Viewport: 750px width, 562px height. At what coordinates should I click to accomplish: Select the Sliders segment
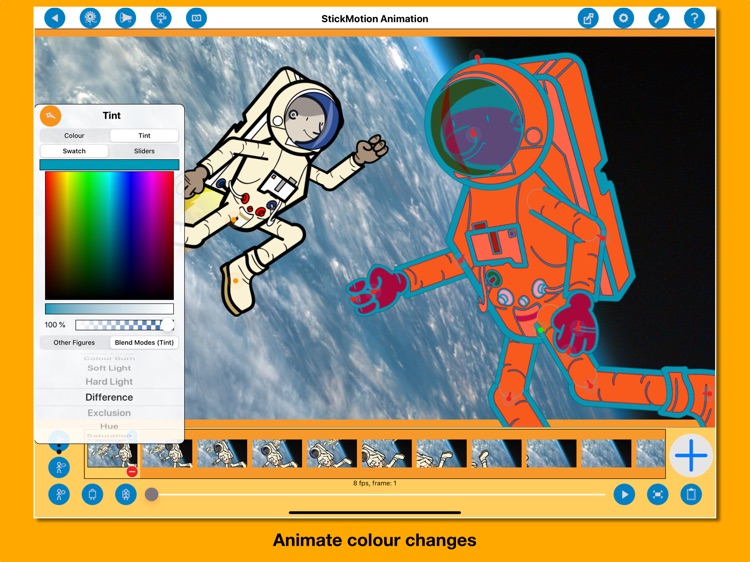point(144,151)
